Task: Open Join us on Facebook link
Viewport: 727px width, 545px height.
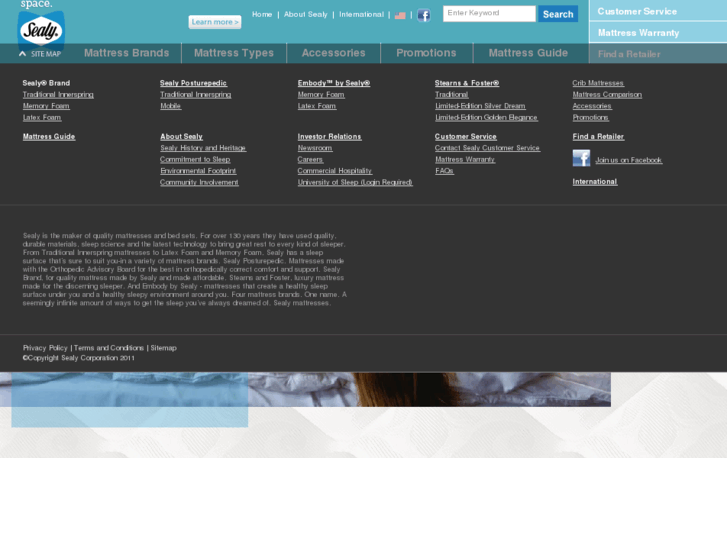Action: tap(628, 160)
